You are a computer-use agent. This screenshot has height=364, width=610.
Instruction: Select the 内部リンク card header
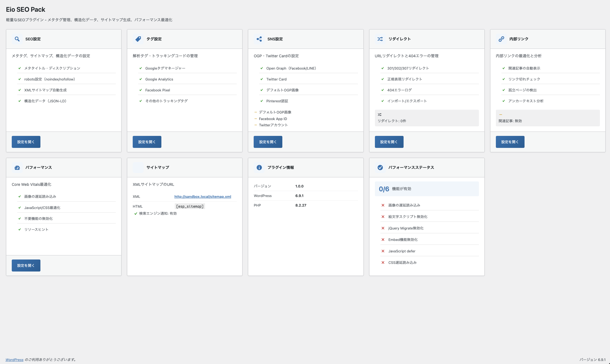518,39
